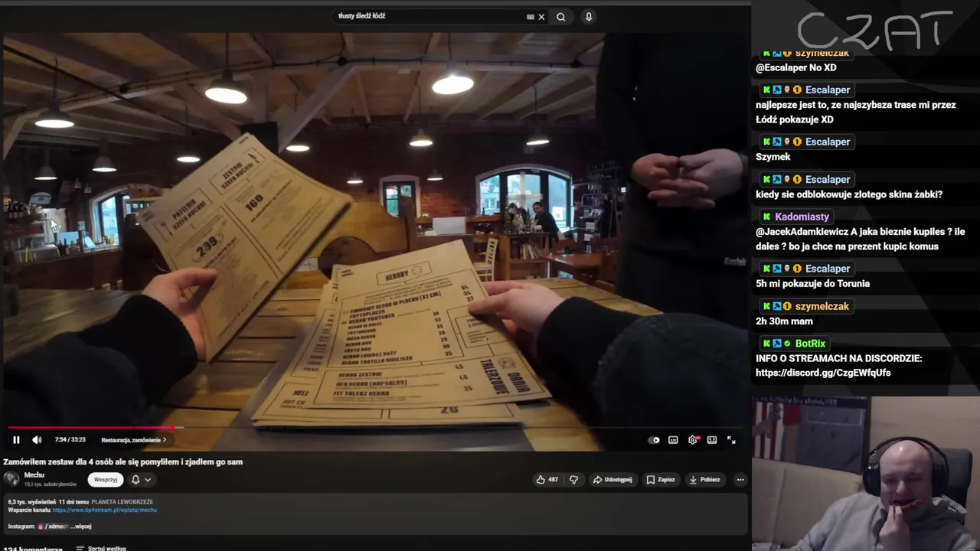Click the PLANETA LEWOBRZEŻE tag text
The width and height of the screenshot is (980, 551).
point(122,502)
